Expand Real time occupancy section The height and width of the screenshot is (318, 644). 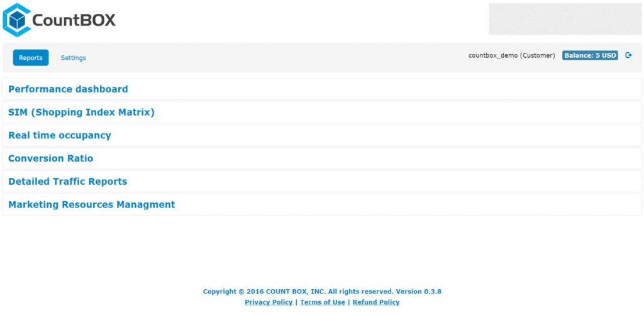coord(322,135)
